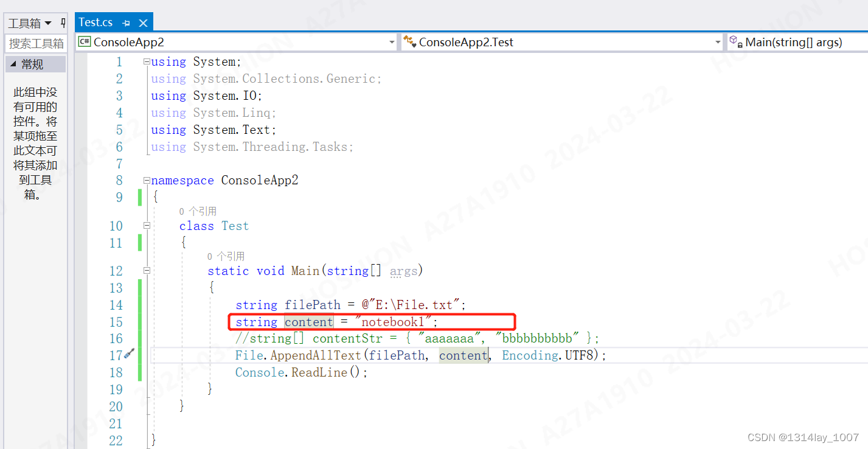Click contentStr in the commented line 16

click(347, 338)
